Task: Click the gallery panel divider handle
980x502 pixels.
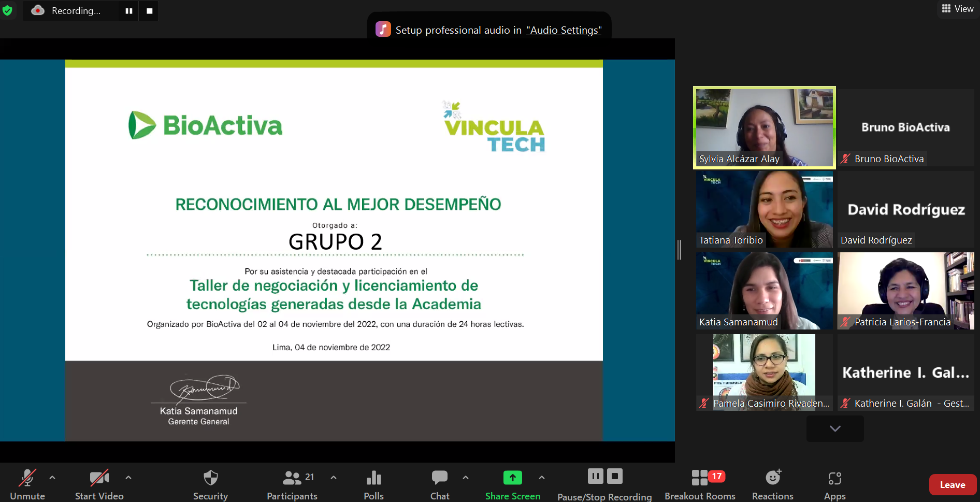Action: (x=679, y=250)
